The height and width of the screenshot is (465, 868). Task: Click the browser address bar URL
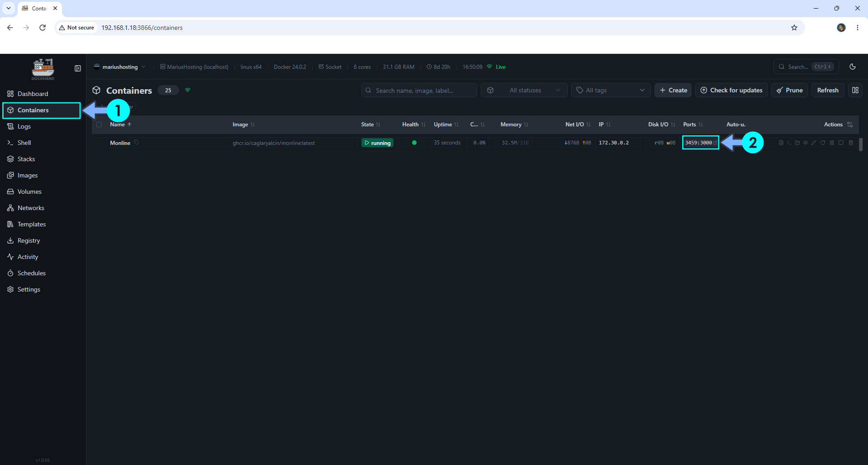(142, 28)
